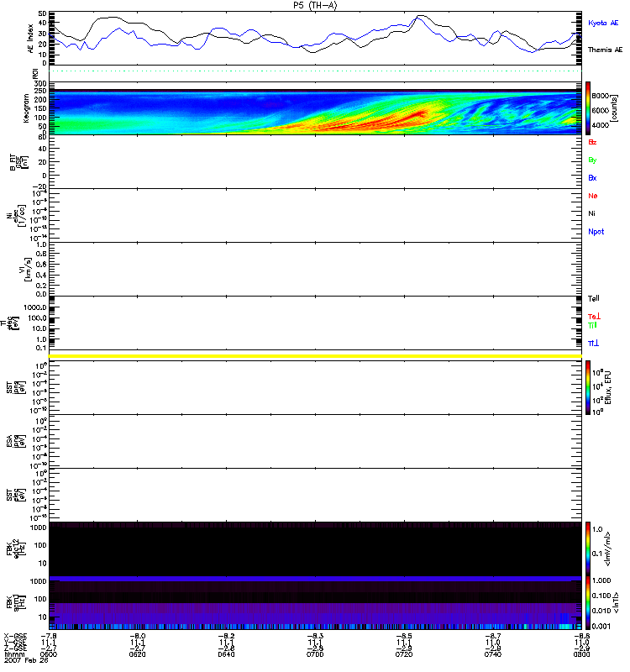
Task: Click the red Ne density legend label
Action: 591,196
